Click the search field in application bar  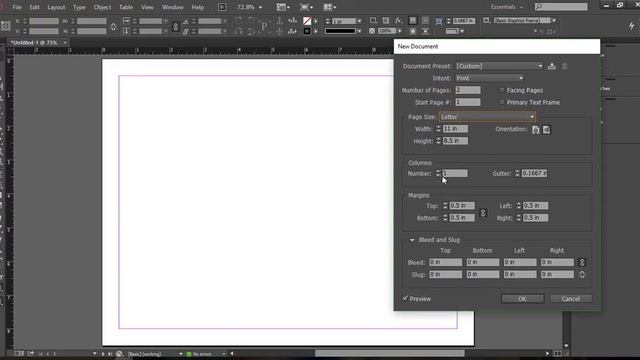(561, 7)
